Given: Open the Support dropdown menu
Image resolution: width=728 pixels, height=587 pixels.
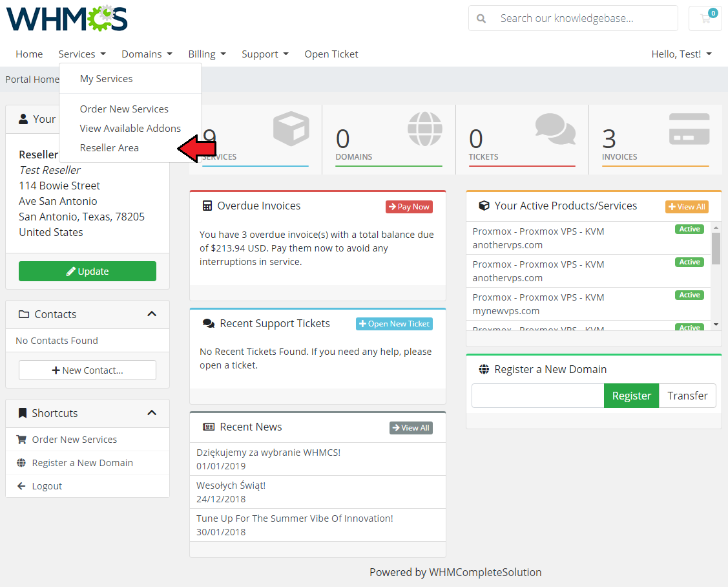Looking at the screenshot, I should [x=265, y=54].
